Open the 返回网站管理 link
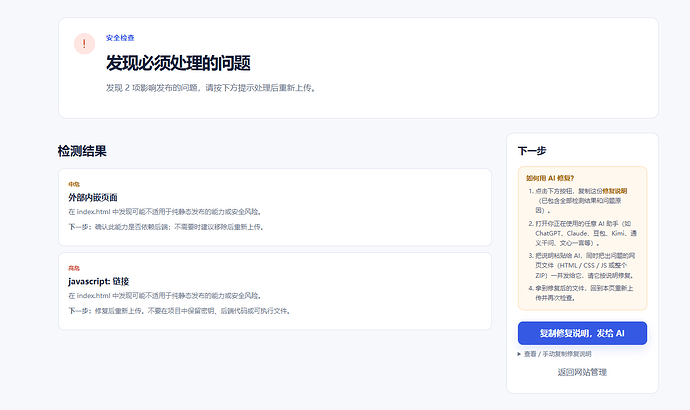The width and height of the screenshot is (690, 410). [582, 372]
